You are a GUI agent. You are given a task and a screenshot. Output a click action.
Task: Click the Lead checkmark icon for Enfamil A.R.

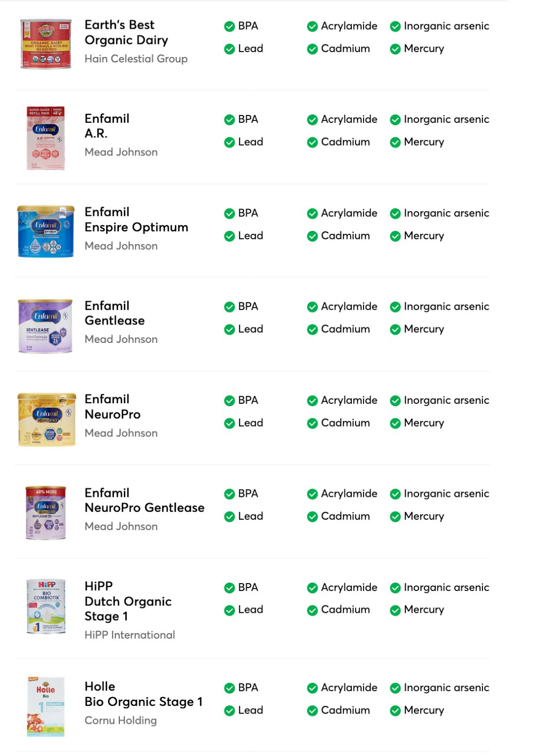point(229,143)
